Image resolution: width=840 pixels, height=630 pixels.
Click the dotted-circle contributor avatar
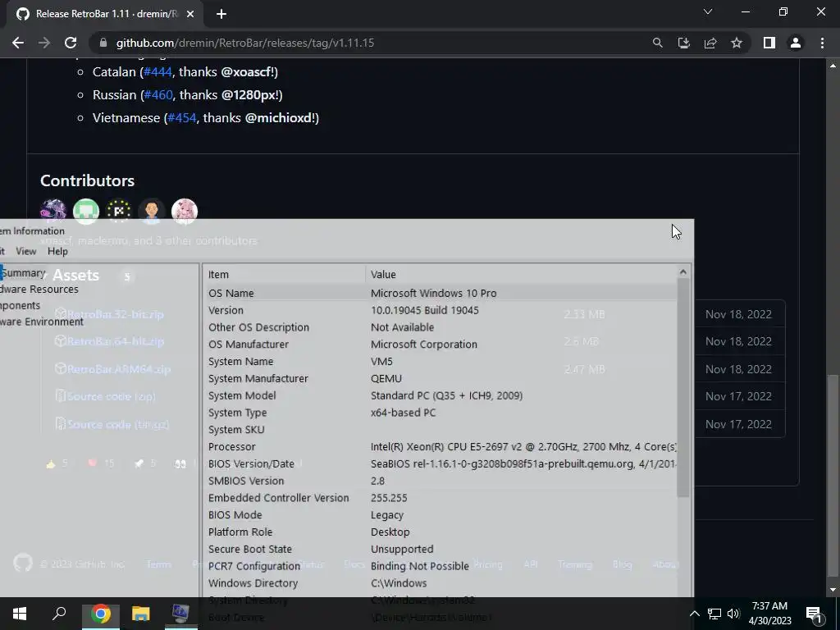click(x=119, y=210)
